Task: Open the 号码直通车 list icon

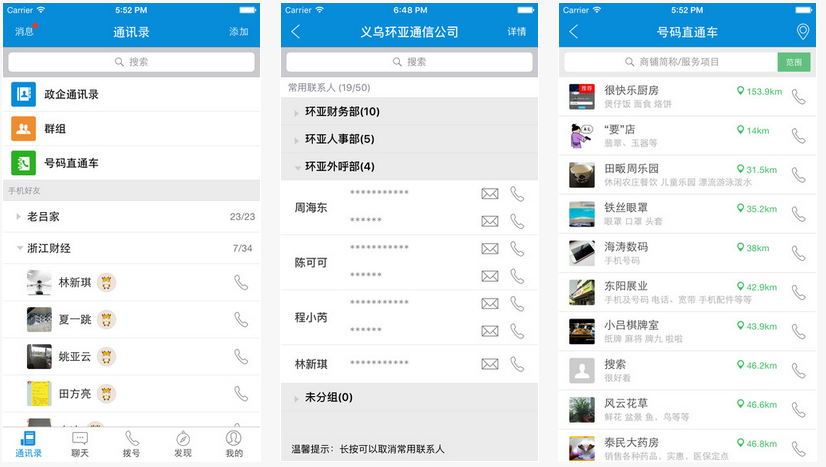Action: click(24, 163)
